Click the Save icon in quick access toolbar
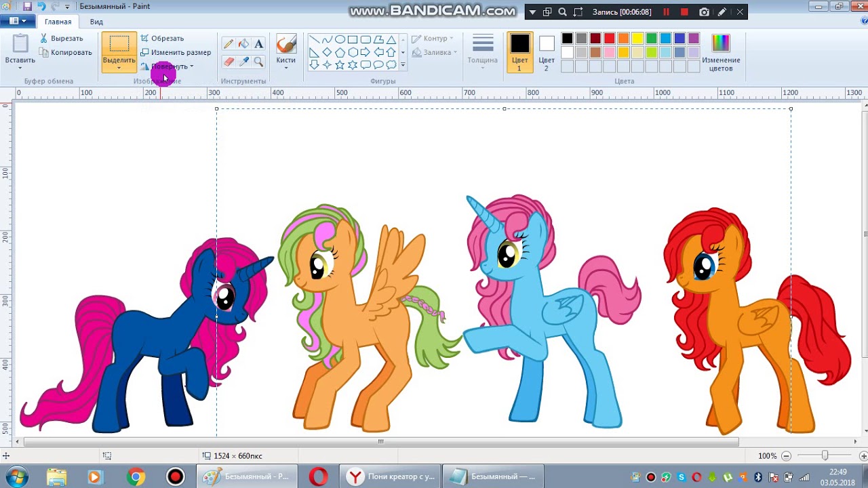This screenshot has height=488, width=868. click(x=28, y=6)
